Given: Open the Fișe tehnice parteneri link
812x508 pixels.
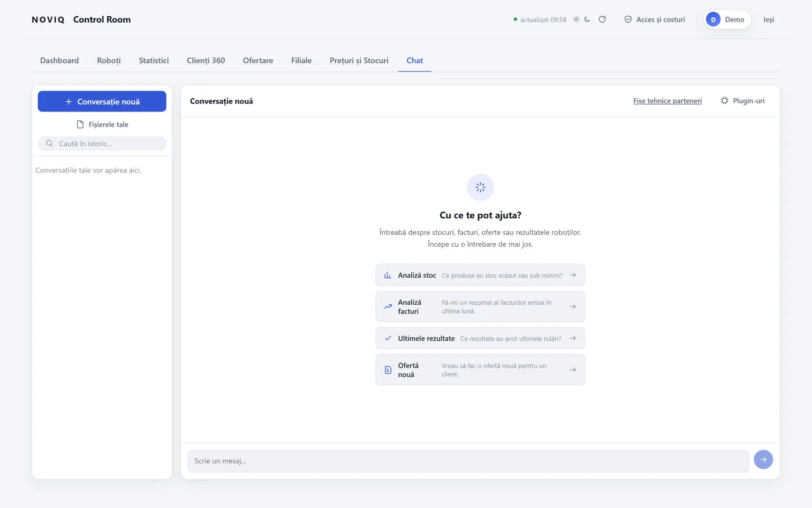Looking at the screenshot, I should pos(668,101).
